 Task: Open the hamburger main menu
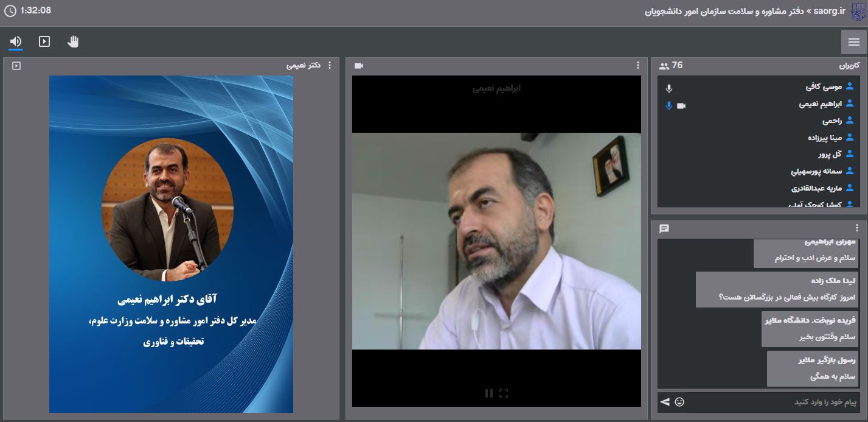[853, 42]
